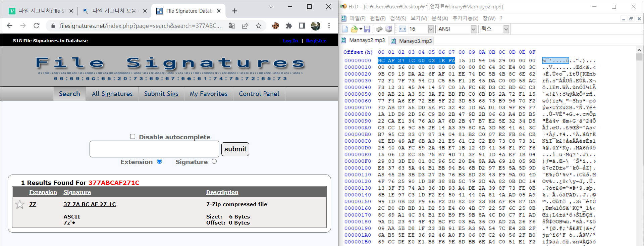The width and height of the screenshot is (644, 246).
Task: Click the bytes-per-row width icon in HxD
Action: pos(402,29)
